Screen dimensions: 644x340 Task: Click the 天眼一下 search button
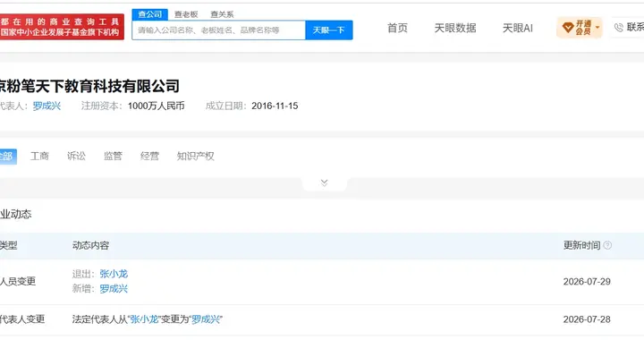pos(328,30)
